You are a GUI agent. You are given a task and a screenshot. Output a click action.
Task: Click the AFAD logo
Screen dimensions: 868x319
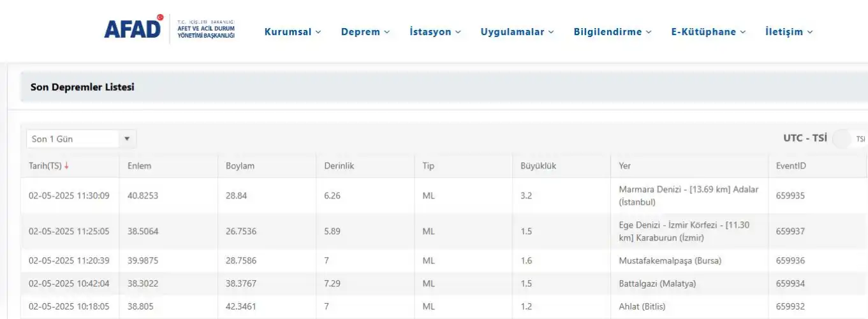pos(133,29)
